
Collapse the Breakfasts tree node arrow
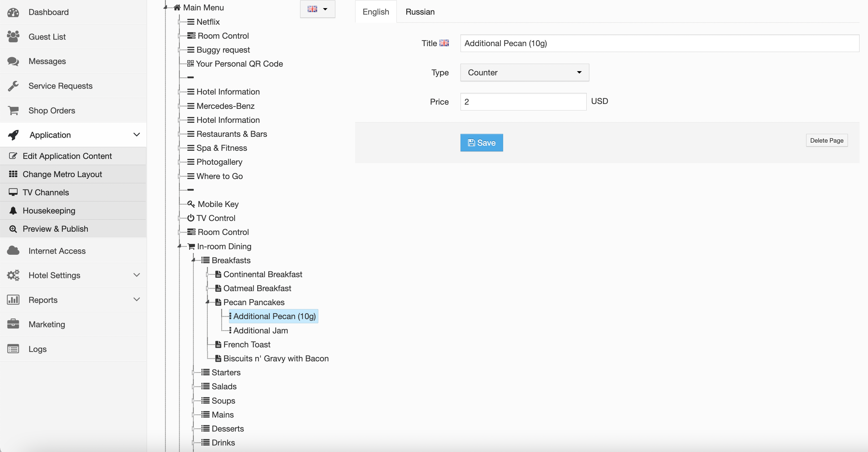coord(194,260)
